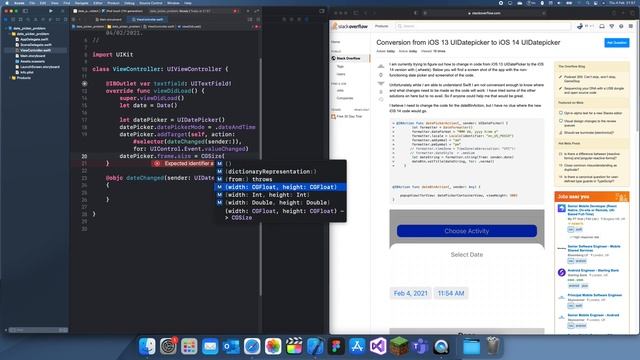Select completion (from:) throws
This screenshot has height=360, width=640.
(280, 179)
